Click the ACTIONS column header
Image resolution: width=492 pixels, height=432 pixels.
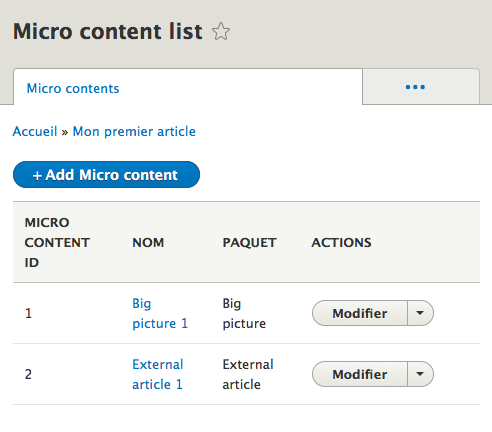pos(341,242)
